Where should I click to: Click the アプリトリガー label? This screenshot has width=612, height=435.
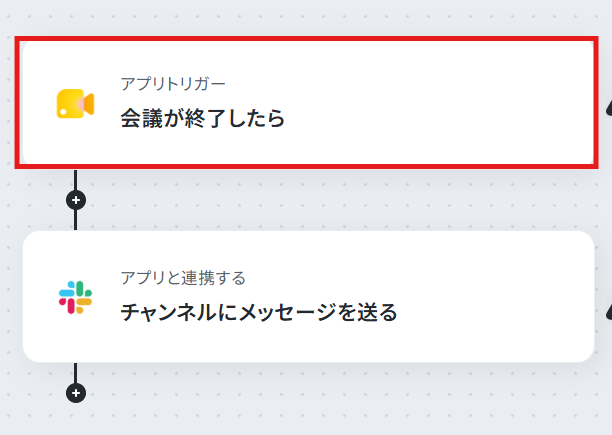(173, 84)
